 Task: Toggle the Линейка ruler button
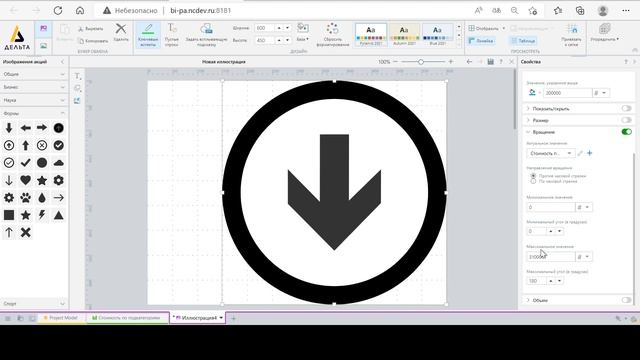[481, 41]
